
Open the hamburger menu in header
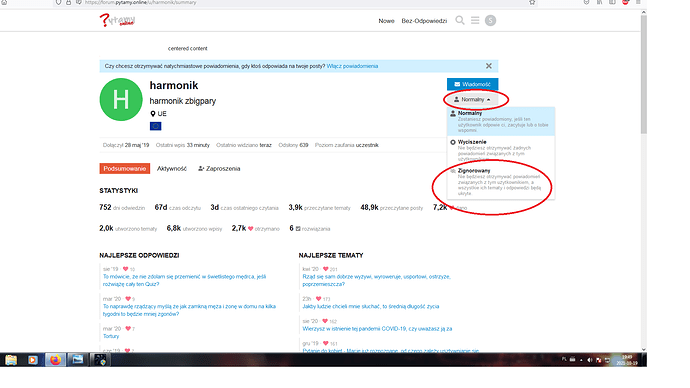(475, 20)
